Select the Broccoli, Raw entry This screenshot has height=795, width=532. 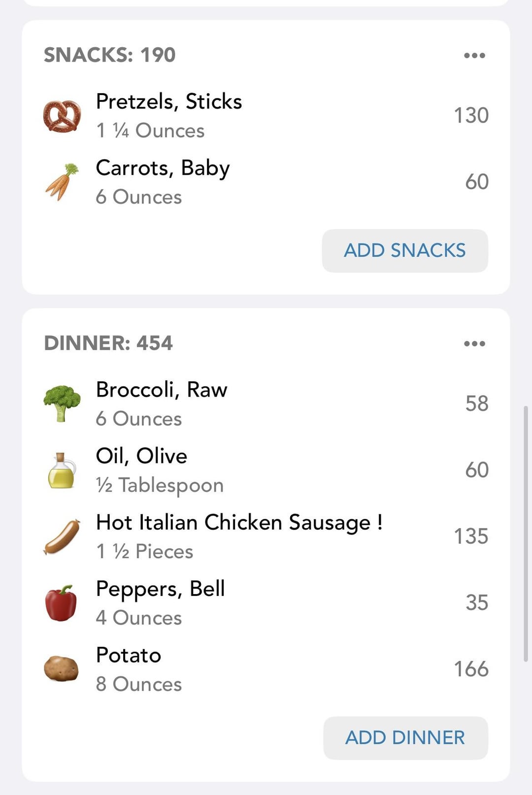(x=266, y=403)
